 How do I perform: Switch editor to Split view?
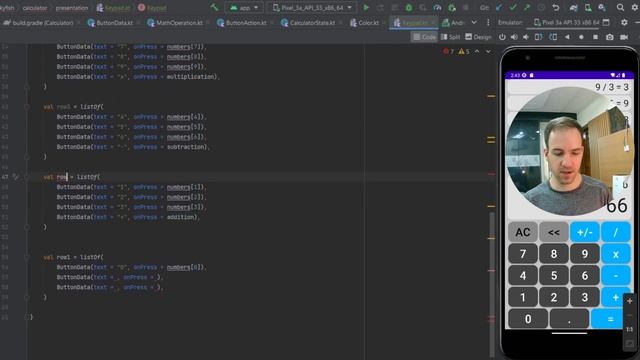click(450, 37)
